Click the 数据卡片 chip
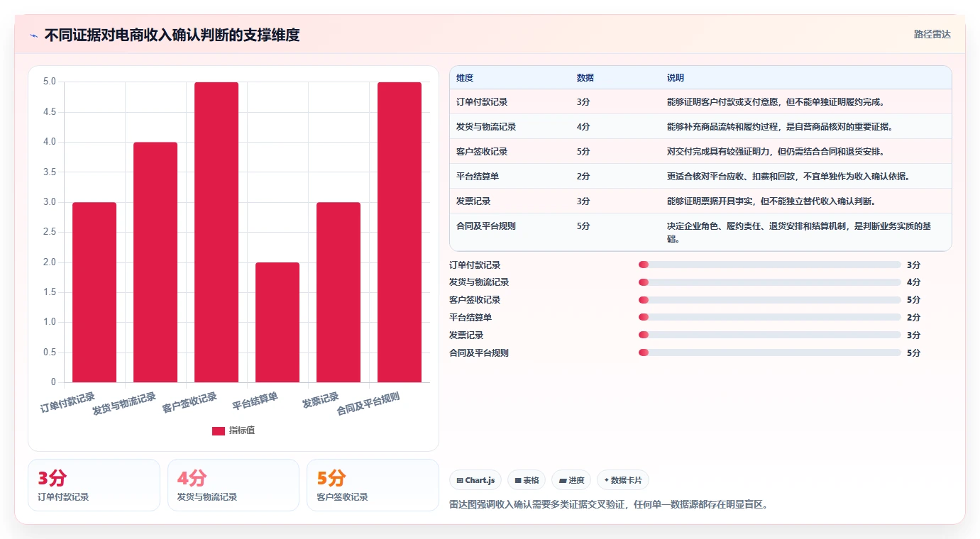Screen dimensions: 980x539 tap(622, 480)
